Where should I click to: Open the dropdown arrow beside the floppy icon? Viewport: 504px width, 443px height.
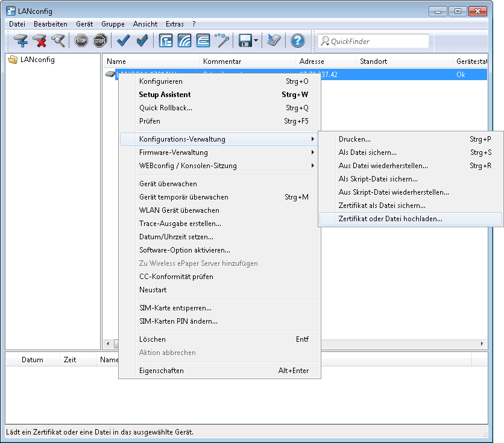click(256, 41)
